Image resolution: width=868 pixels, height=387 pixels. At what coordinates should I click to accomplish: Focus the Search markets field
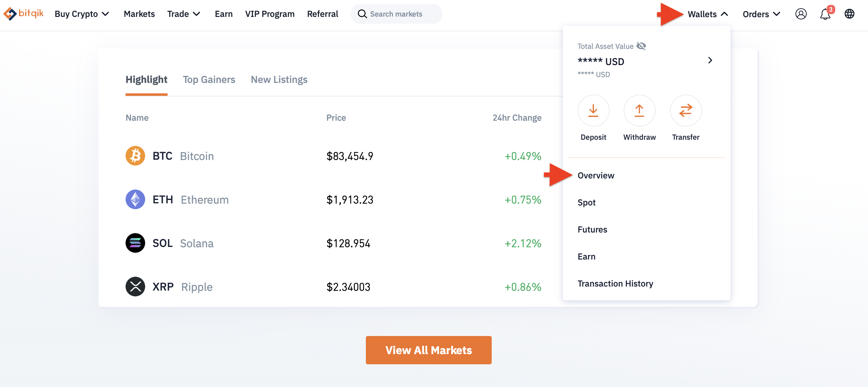click(x=396, y=14)
